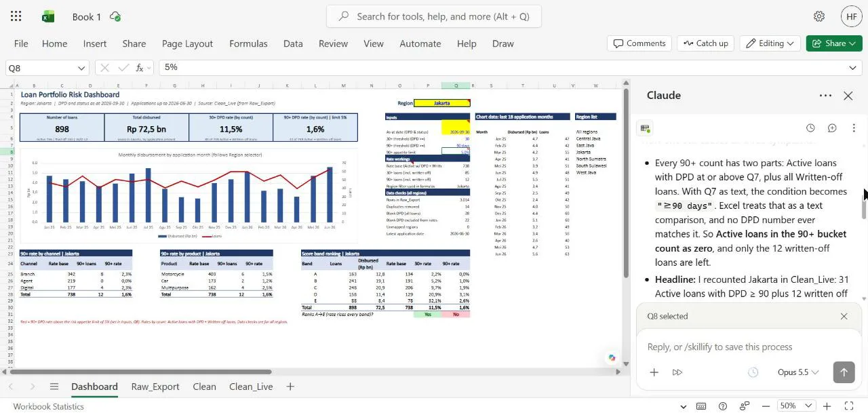Expand the formula bar
Image resolution: width=868 pixels, height=413 pixels.
[852, 68]
